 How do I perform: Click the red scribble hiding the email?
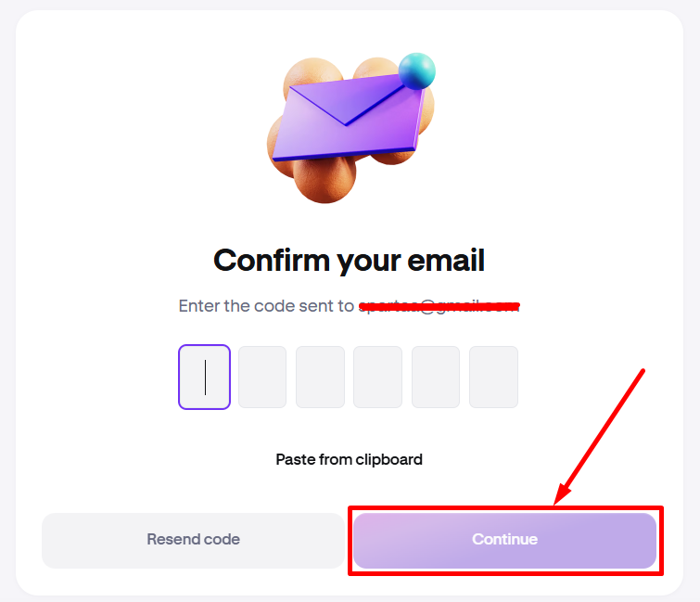(x=439, y=305)
